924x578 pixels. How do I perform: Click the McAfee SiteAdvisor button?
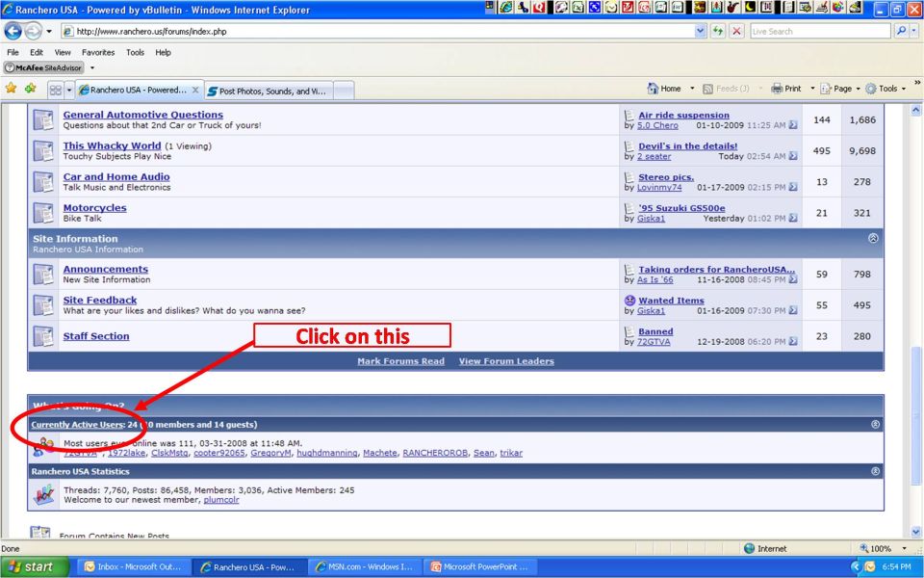point(43,67)
